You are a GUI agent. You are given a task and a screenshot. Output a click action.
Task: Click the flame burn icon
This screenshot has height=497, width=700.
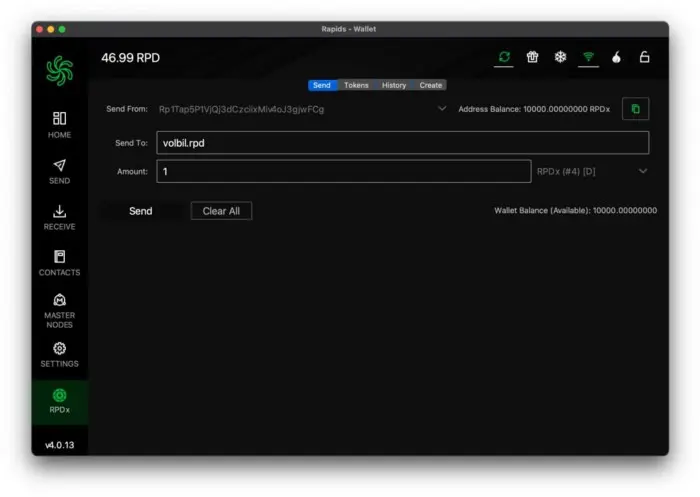pos(617,57)
